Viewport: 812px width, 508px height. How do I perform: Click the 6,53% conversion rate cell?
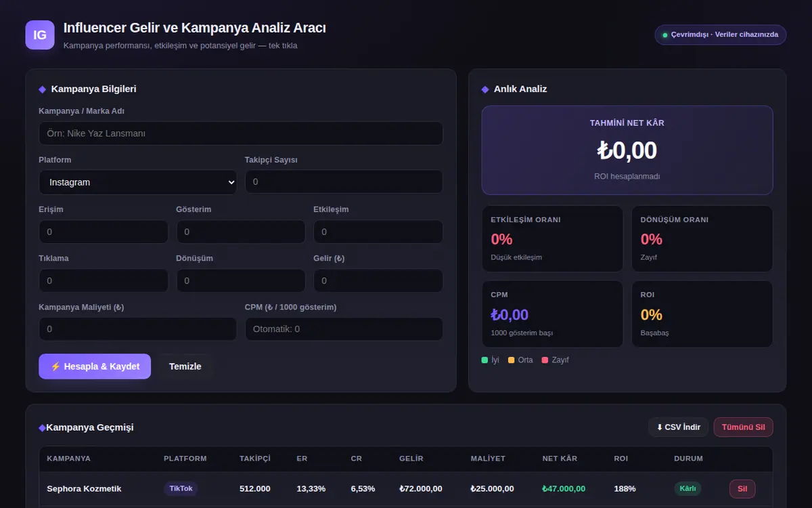click(x=363, y=489)
